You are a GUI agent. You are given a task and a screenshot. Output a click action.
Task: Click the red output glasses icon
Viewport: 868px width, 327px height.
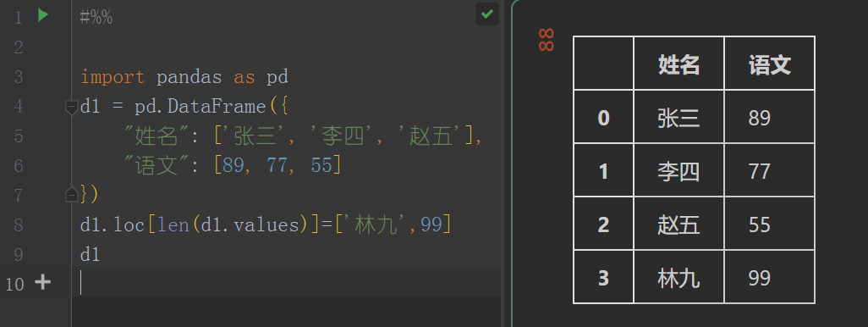[x=547, y=40]
